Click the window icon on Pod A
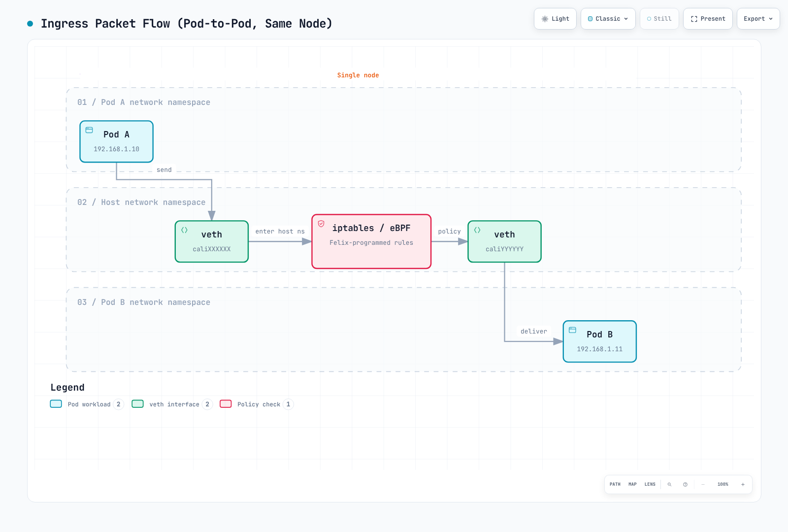This screenshot has height=532, width=788. (x=89, y=130)
